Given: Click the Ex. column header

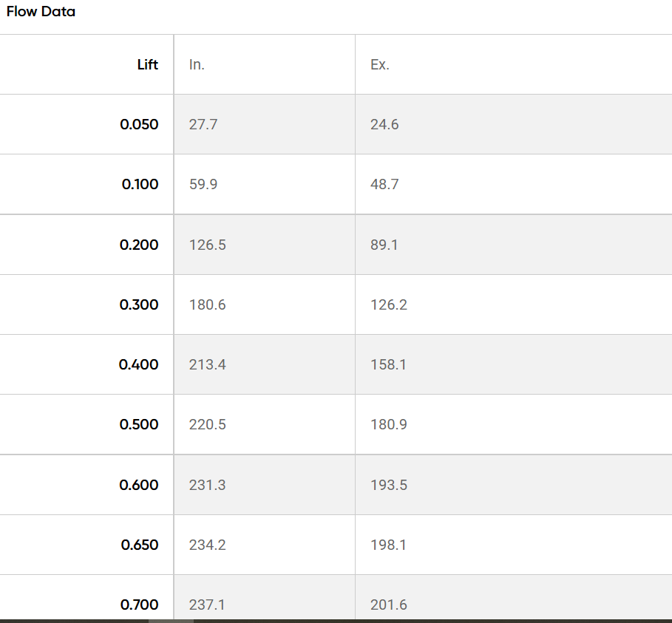Looking at the screenshot, I should tap(379, 64).
